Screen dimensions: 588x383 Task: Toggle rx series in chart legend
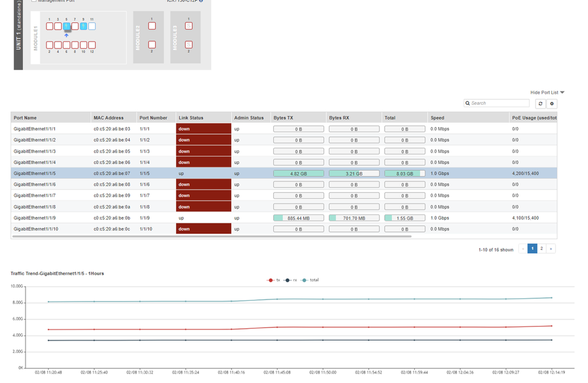pyautogui.click(x=290, y=280)
